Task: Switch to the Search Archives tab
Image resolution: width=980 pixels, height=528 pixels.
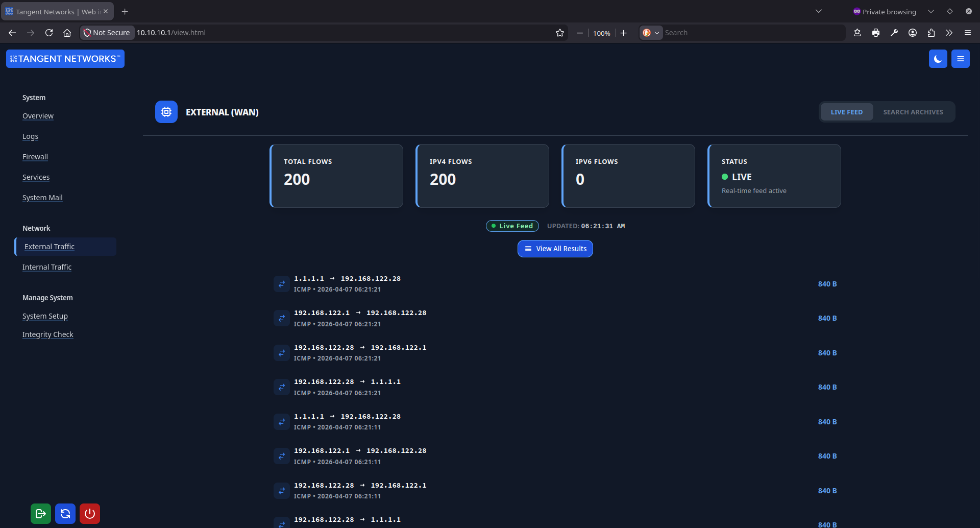Action: (913, 112)
